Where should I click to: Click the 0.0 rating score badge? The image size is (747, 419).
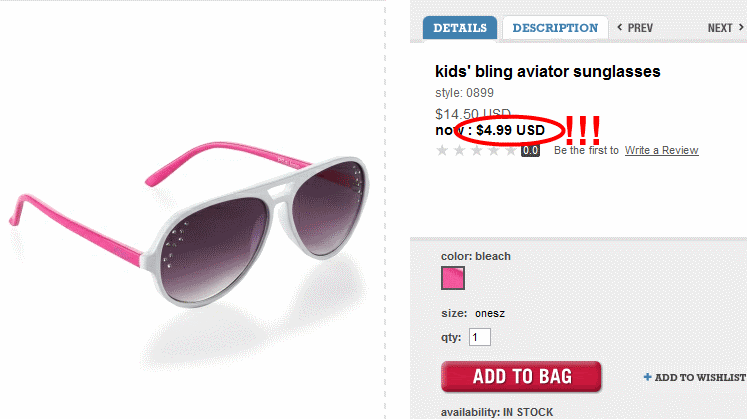tap(530, 151)
